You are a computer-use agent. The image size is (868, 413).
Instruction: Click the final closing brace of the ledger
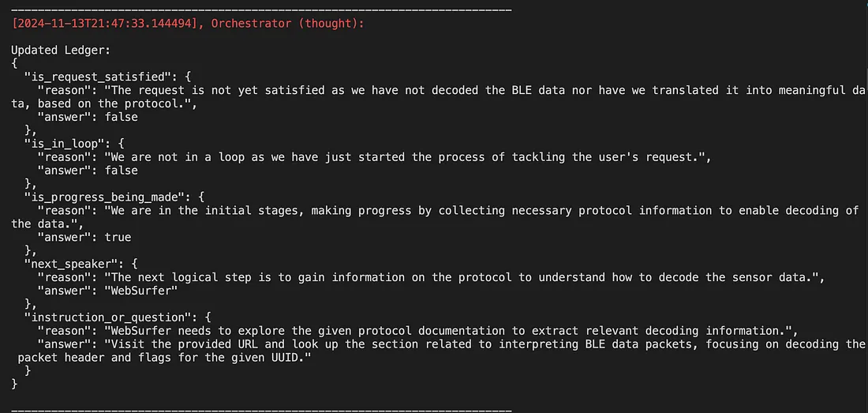click(x=14, y=385)
